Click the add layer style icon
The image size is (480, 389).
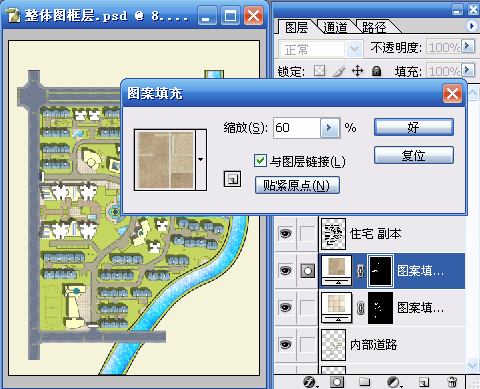[310, 382]
